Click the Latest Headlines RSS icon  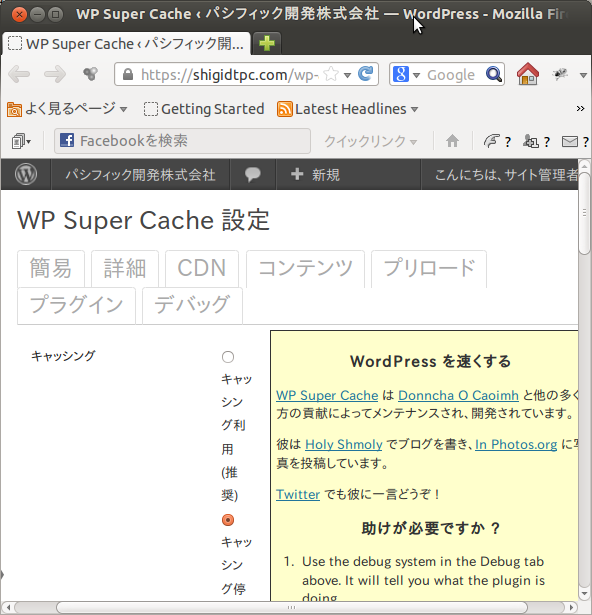click(284, 109)
